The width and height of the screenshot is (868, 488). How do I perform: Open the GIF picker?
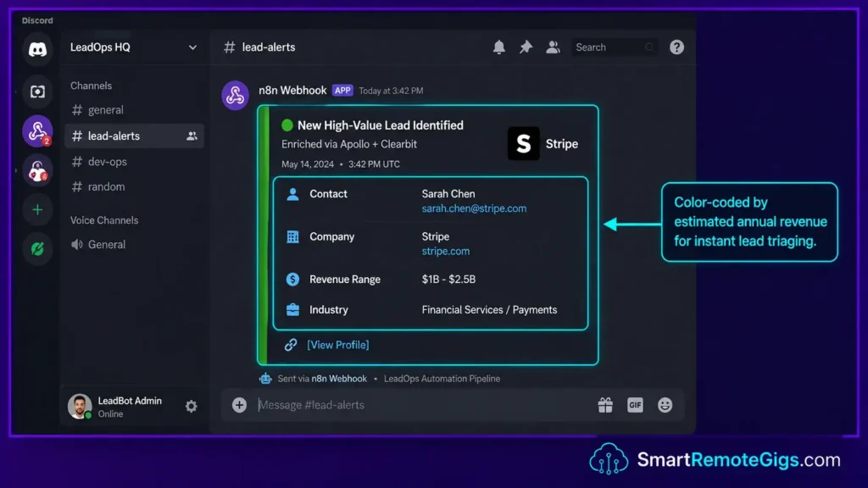(x=635, y=405)
